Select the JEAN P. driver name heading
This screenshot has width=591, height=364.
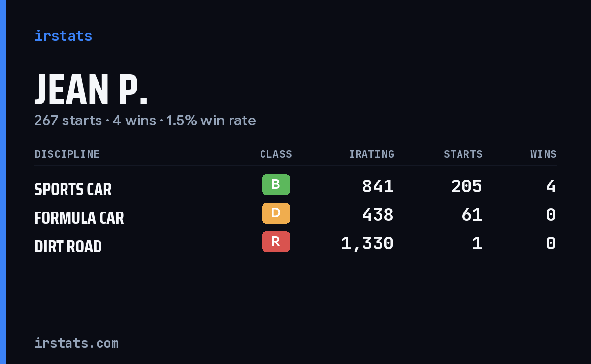click(91, 90)
